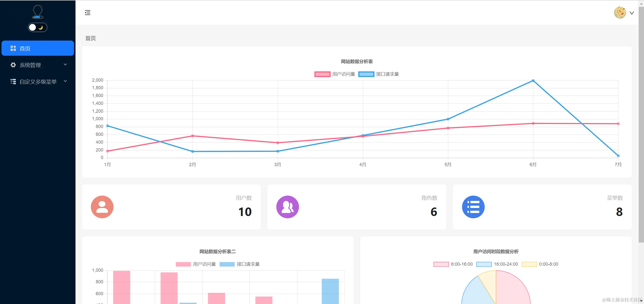
Task: Click the blue list icon on 菜单数 card
Action: [x=473, y=207]
